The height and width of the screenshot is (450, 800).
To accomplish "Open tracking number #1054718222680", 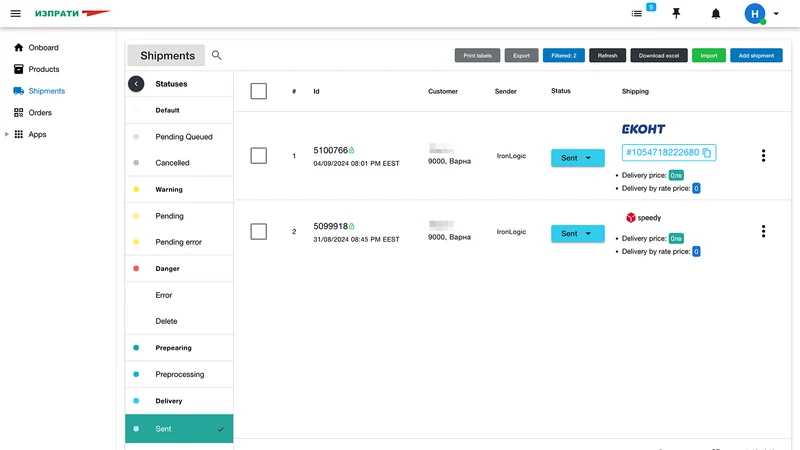I will (662, 153).
